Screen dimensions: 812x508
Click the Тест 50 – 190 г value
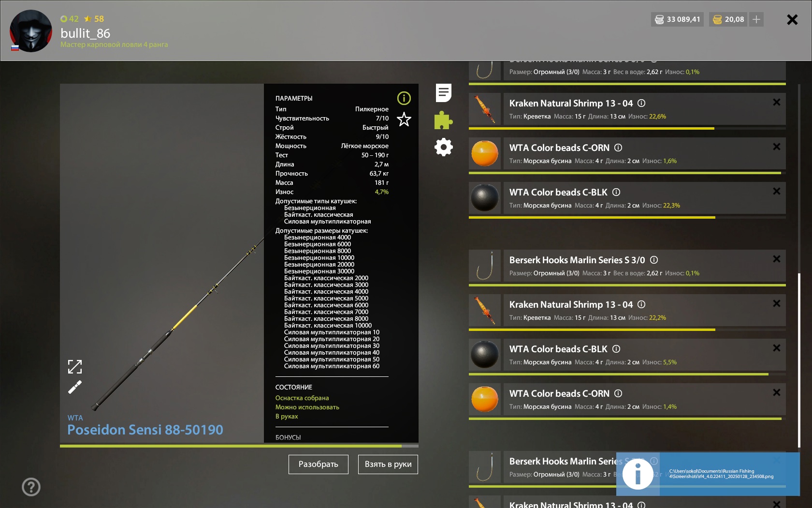pos(375,155)
